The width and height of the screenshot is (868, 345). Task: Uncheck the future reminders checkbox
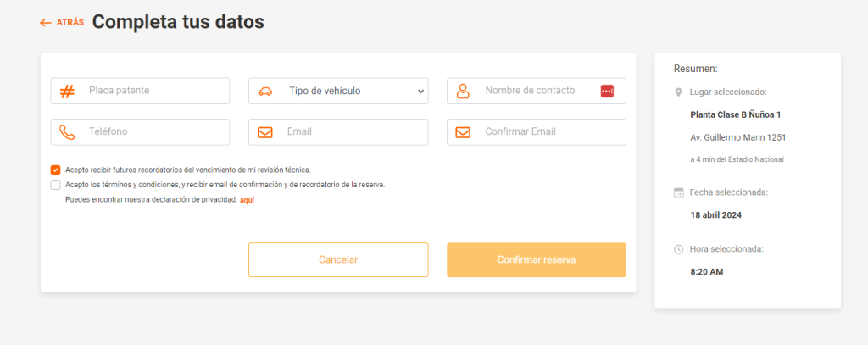[x=56, y=170]
